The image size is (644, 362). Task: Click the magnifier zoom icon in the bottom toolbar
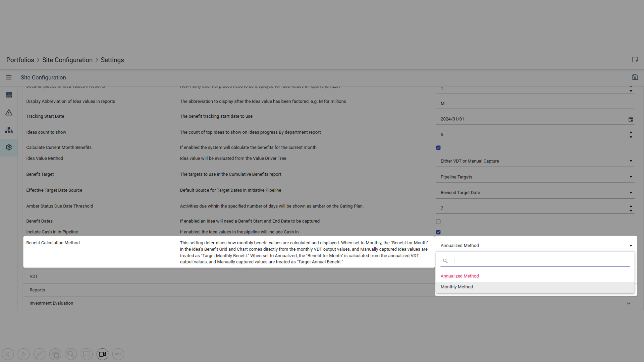pos(71,354)
